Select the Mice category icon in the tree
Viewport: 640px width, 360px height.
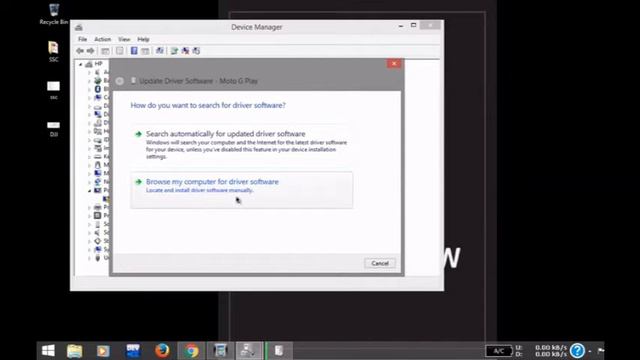coord(98,165)
